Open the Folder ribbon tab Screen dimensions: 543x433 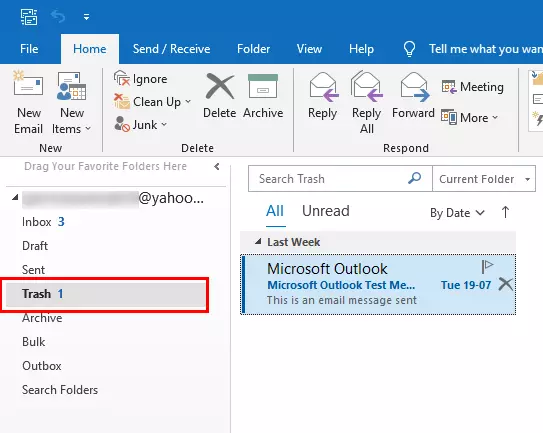(x=253, y=49)
